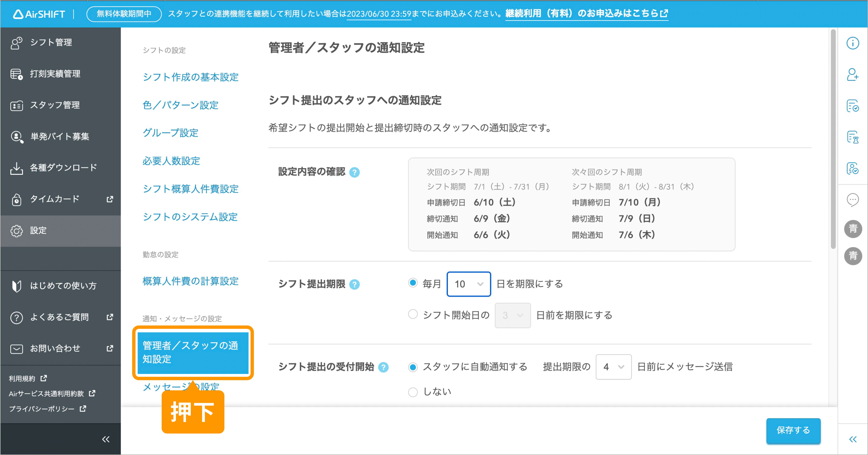
Task: Click the list hourglass icon in right panel
Action: pyautogui.click(x=853, y=137)
